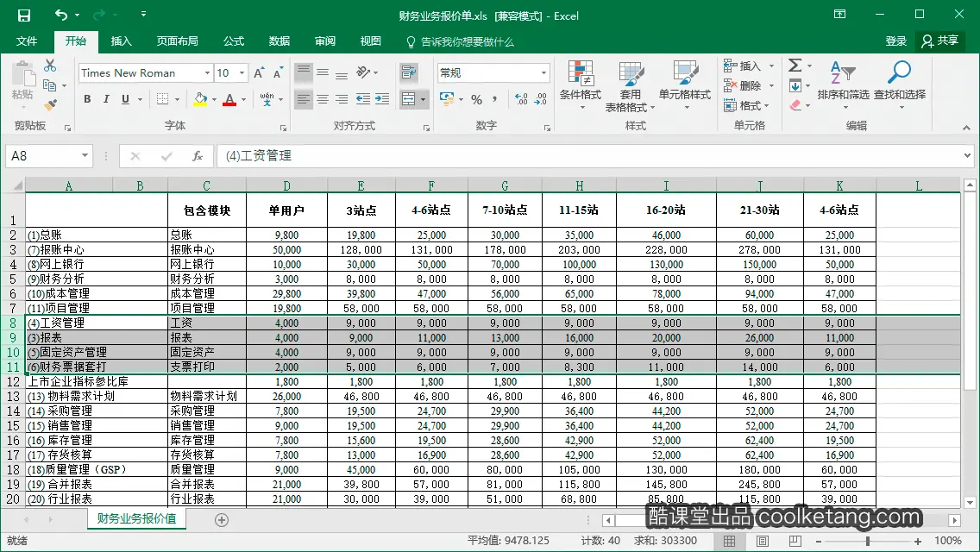980x552 pixels.
Task: Open the font name dropdown
Action: pos(208,73)
